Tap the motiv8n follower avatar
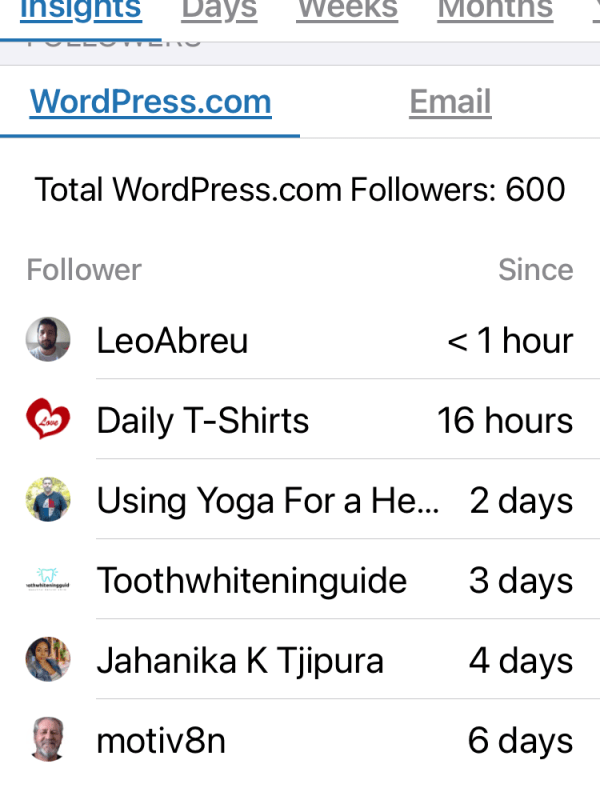Viewport: 600px width, 800px height. [48, 740]
